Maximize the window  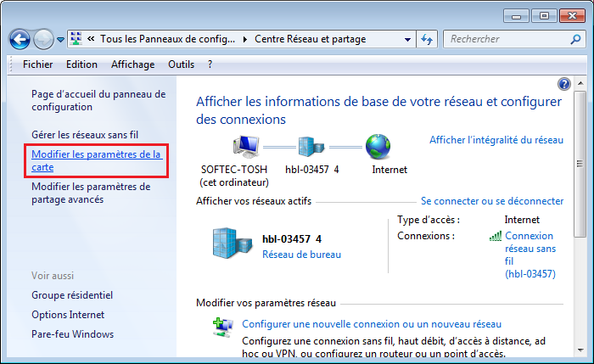coord(544,16)
